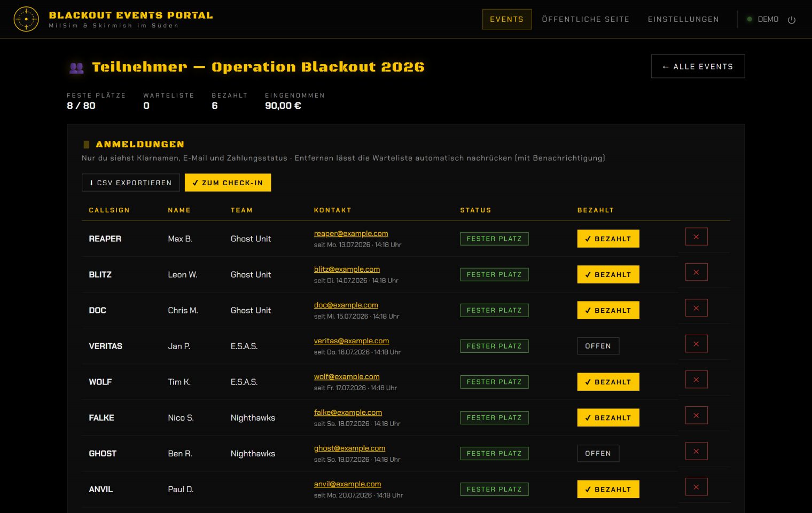Remove DOC with the red X

(696, 308)
